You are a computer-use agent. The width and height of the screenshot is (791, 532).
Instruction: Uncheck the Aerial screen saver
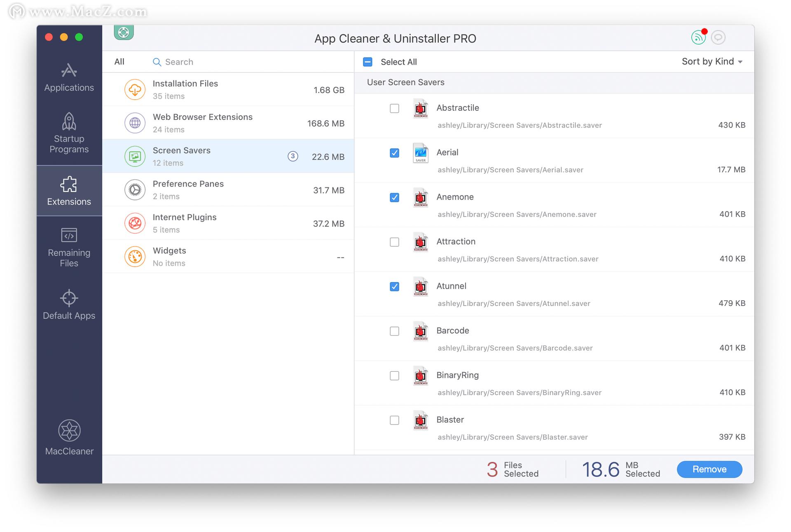coord(394,153)
